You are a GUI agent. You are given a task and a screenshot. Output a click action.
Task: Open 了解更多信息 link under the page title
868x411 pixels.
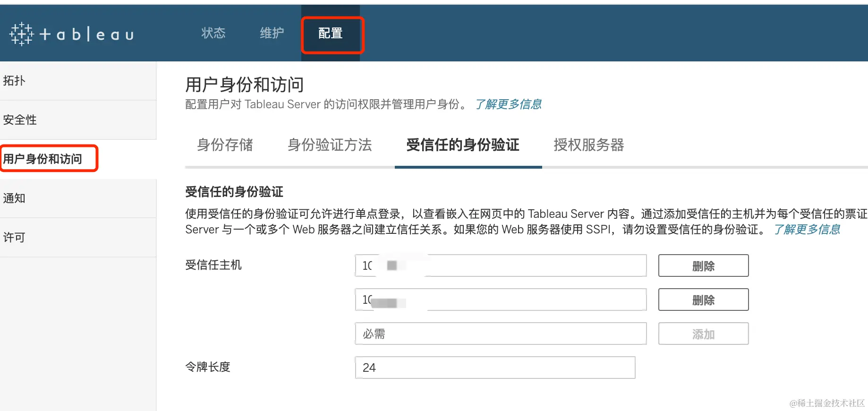click(508, 104)
